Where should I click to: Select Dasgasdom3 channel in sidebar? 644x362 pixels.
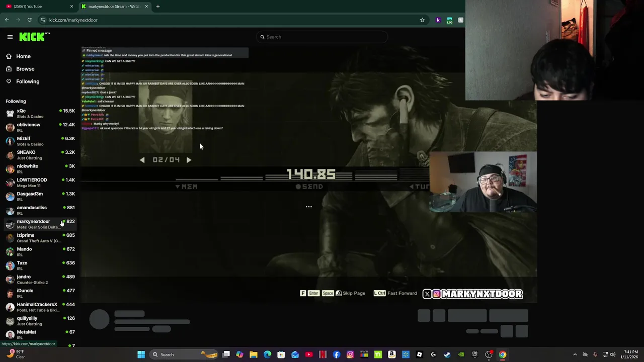(x=40, y=196)
